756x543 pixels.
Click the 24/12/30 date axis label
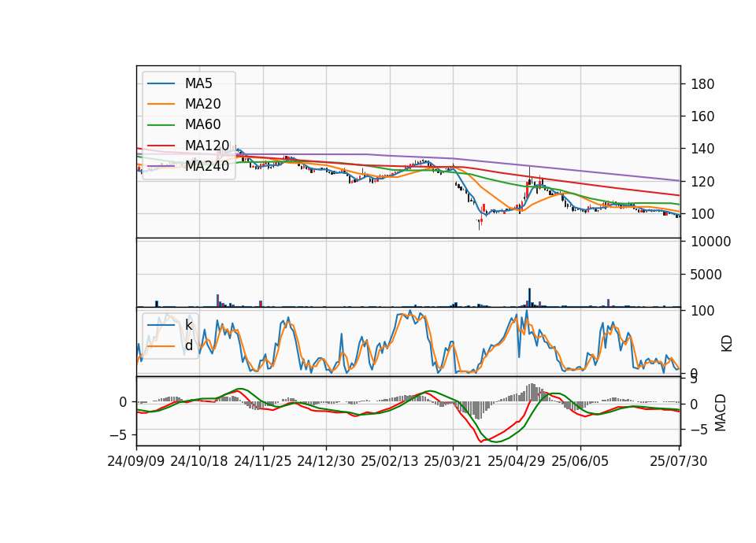point(326,461)
